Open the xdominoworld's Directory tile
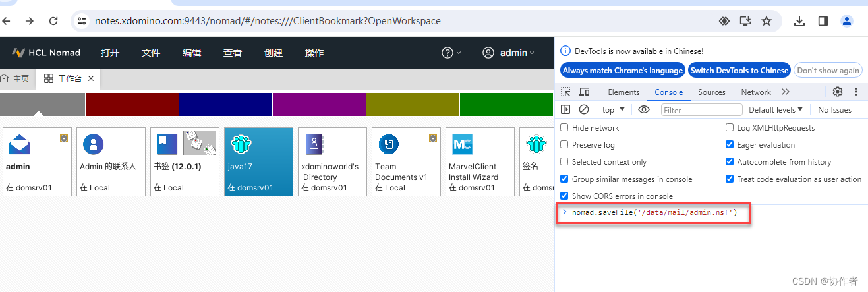The height and width of the screenshot is (292, 868). coord(333,162)
